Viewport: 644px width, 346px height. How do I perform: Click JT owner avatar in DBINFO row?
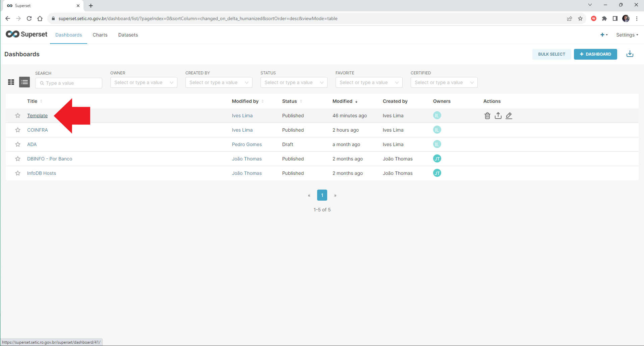point(437,158)
